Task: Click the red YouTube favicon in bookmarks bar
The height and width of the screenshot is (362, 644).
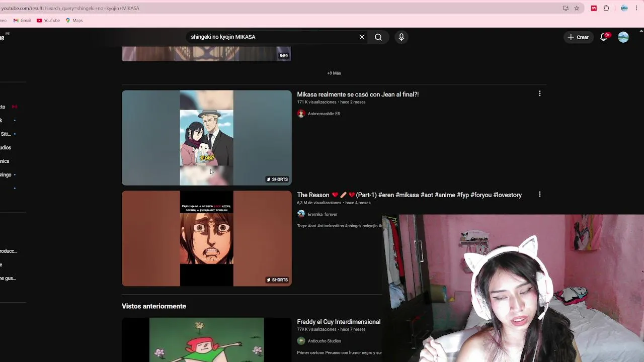Action: tap(39, 21)
